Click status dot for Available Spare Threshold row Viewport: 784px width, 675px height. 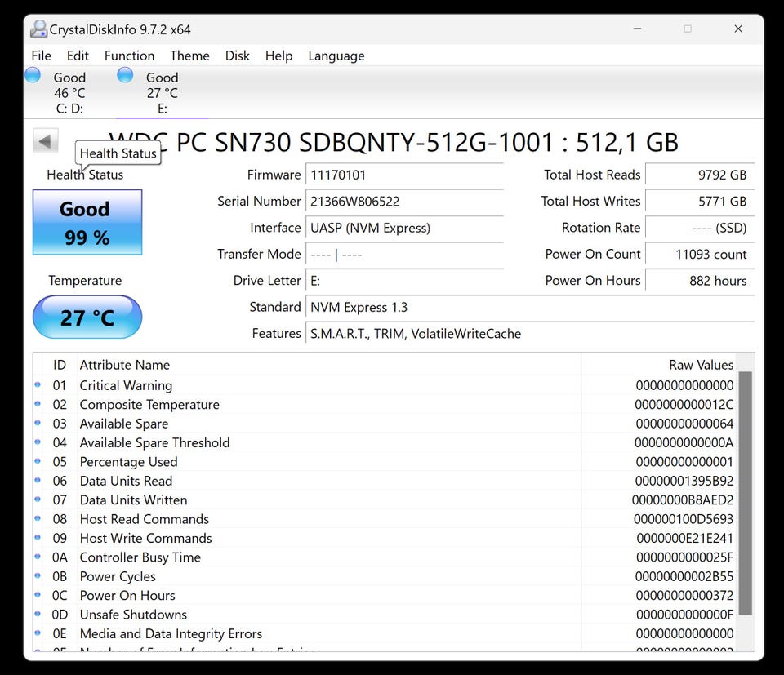(38, 442)
